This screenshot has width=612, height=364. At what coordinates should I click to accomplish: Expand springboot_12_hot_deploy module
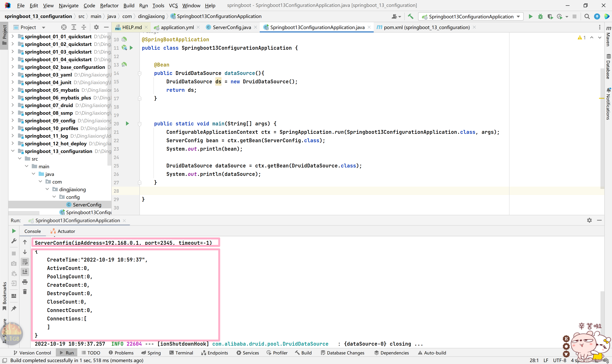(13, 144)
